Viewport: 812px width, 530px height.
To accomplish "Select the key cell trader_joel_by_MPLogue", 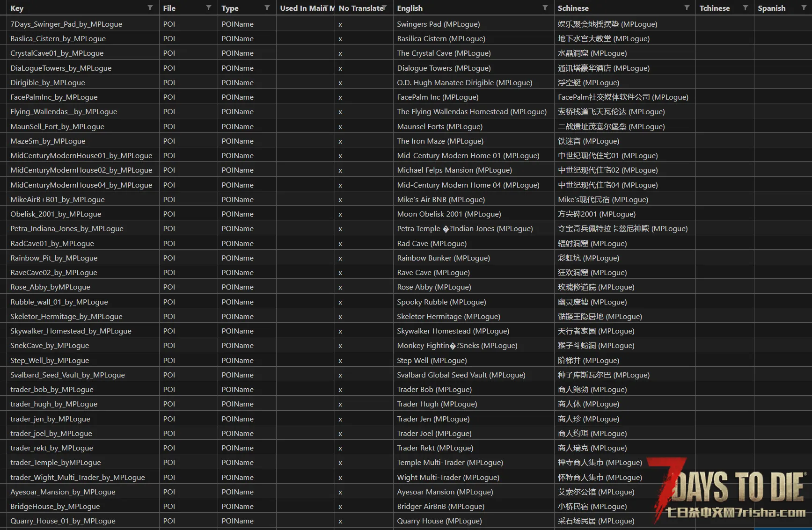I will point(83,433).
